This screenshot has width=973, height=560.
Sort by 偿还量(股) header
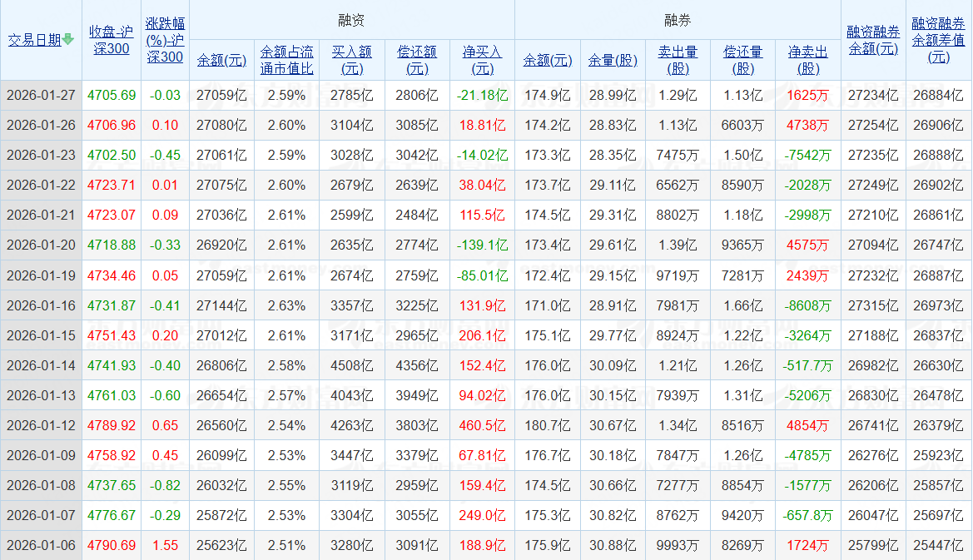click(x=742, y=60)
